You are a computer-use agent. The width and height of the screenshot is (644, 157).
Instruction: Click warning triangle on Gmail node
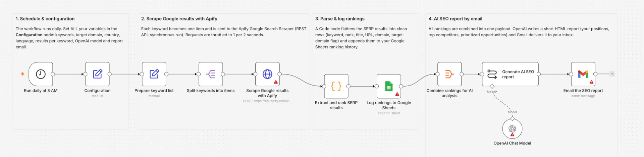click(x=591, y=82)
